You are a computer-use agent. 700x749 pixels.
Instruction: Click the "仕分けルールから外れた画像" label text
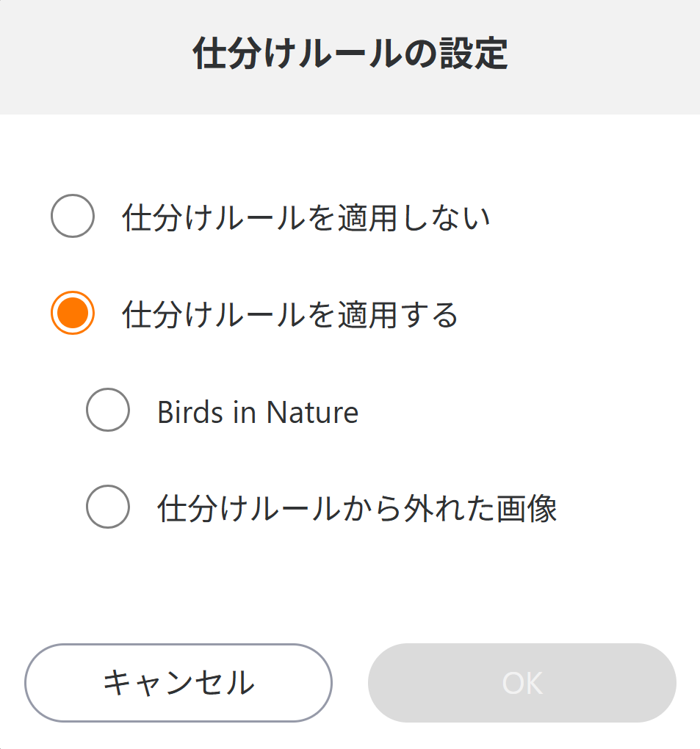[x=357, y=509]
